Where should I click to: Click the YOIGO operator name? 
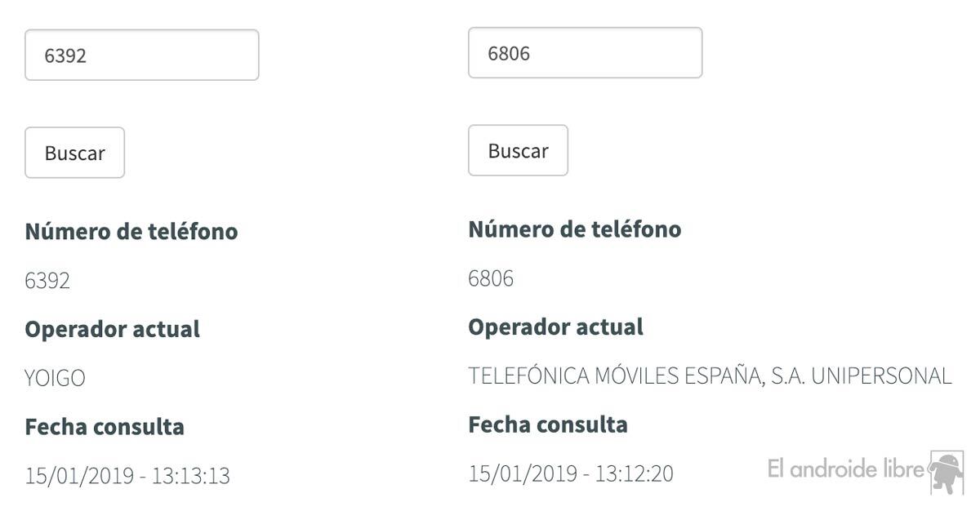(x=56, y=379)
